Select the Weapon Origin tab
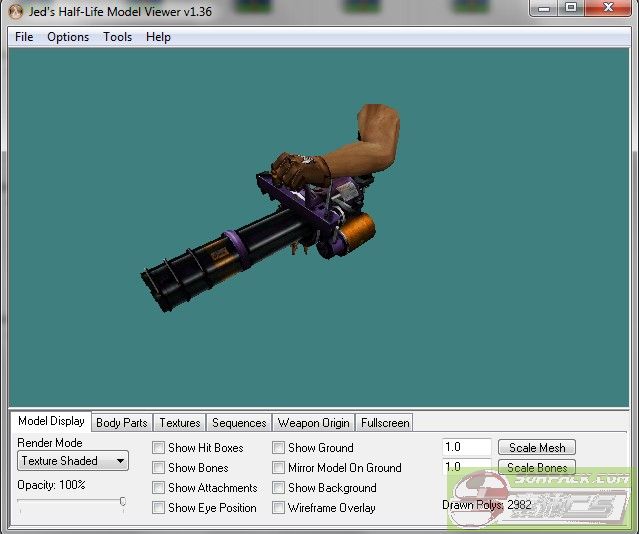 point(314,423)
